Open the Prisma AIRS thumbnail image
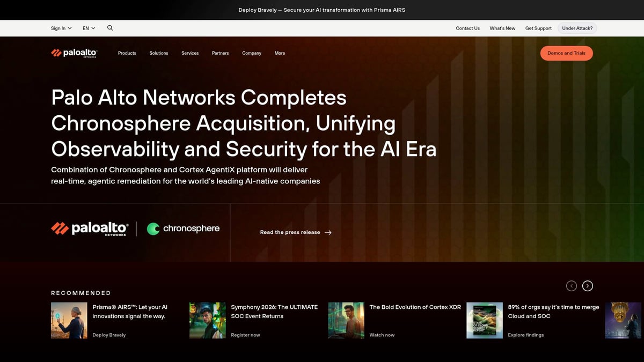The width and height of the screenshot is (644, 362). coord(69,320)
